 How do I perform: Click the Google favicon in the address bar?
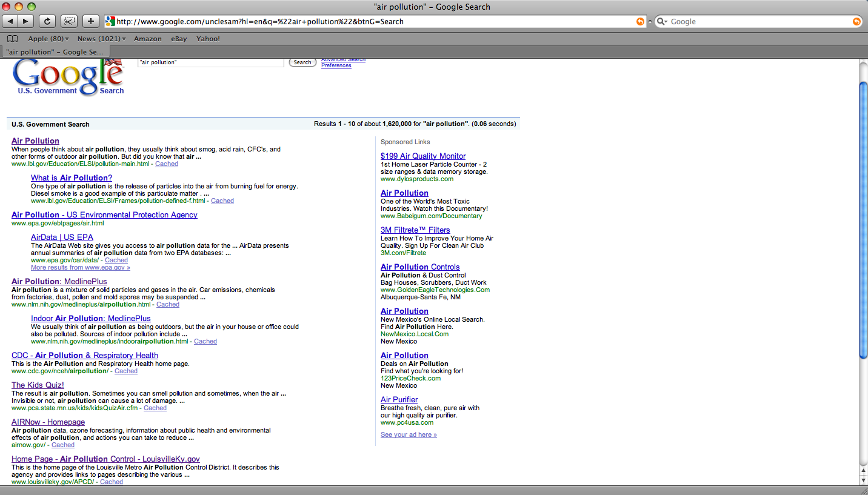pos(110,21)
